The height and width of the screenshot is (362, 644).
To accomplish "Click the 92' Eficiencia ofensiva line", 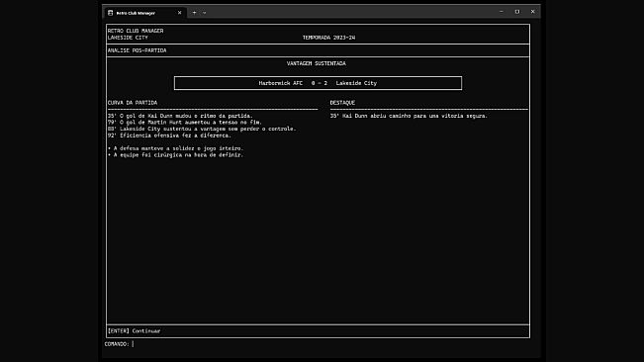I will (169, 136).
